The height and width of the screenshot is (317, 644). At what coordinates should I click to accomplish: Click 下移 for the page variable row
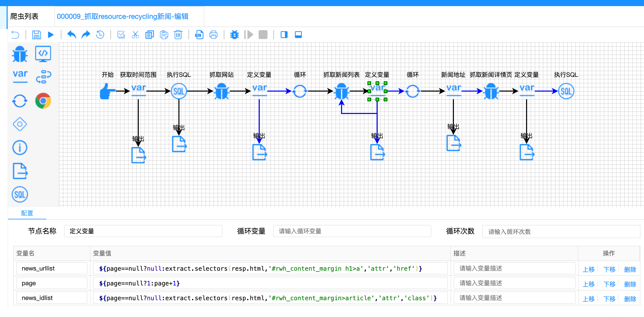click(609, 284)
